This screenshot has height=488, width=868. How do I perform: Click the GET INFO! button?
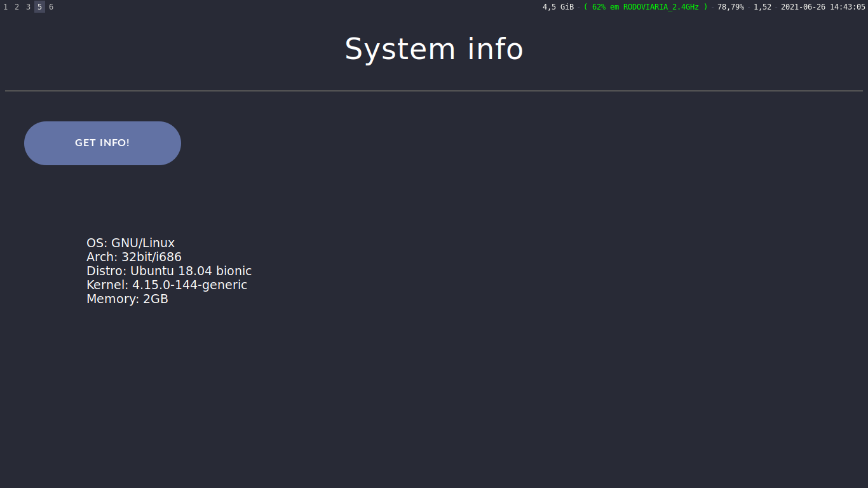tap(102, 143)
